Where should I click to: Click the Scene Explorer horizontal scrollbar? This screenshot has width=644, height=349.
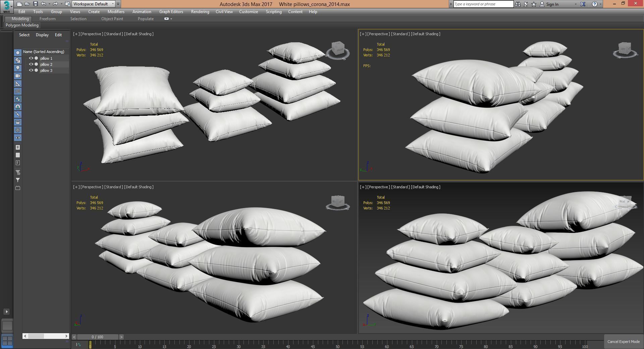[x=46, y=336]
